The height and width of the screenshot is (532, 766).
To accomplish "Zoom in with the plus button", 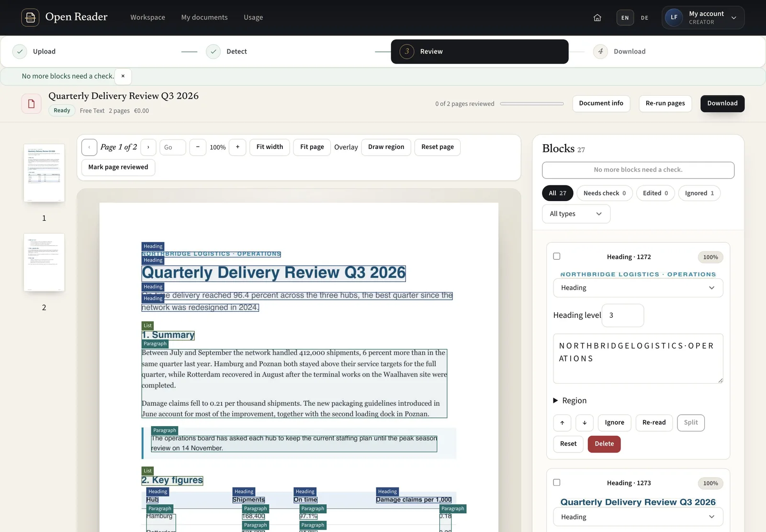I will [x=237, y=147].
